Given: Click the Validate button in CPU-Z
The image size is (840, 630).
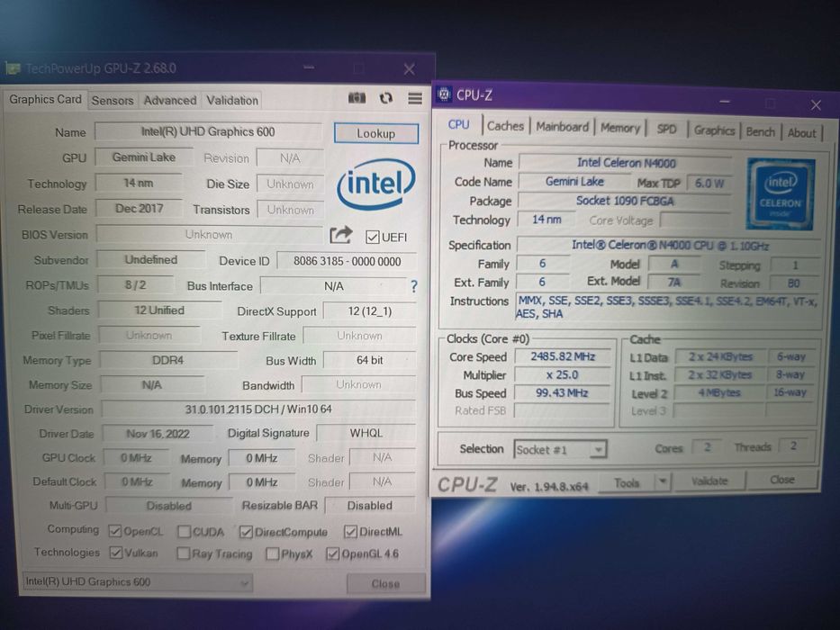Looking at the screenshot, I should point(709,481).
